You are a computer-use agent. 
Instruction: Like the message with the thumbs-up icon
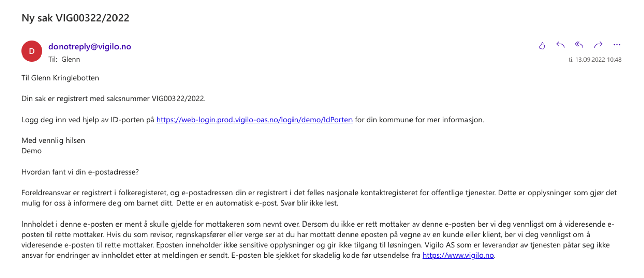[542, 45]
